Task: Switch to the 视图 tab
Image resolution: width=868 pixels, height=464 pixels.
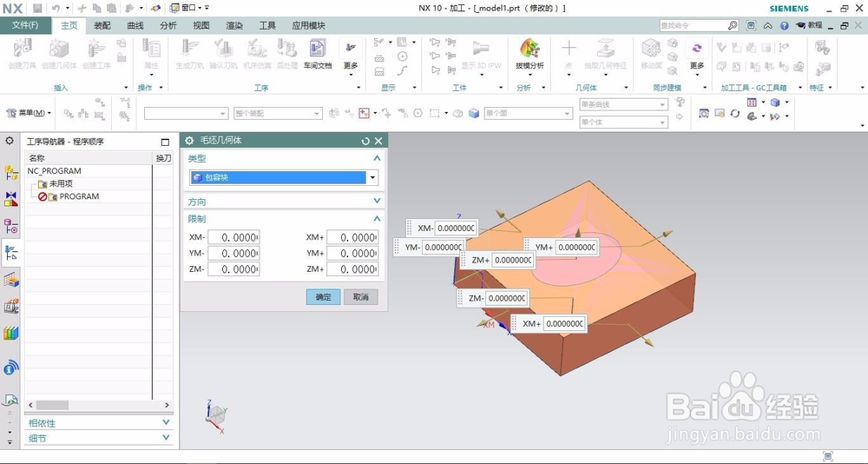Action: pyautogui.click(x=201, y=25)
